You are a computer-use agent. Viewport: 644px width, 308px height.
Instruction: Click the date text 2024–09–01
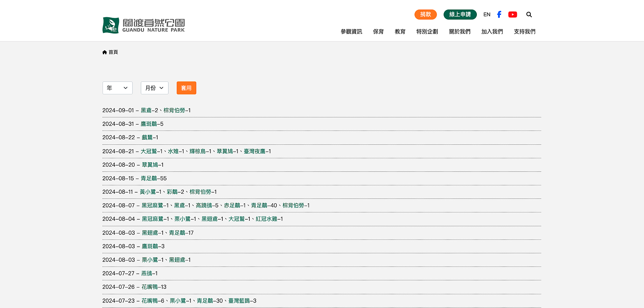(118, 110)
